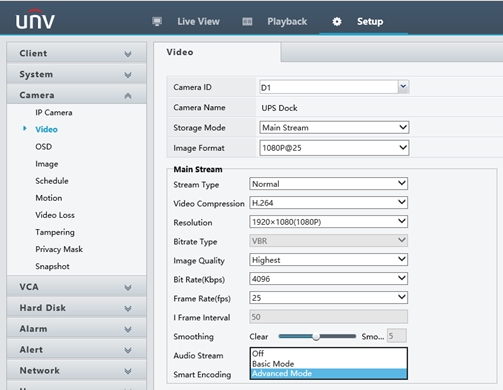Choose Off in the open list
Image resolution: width=503 pixels, height=390 pixels.
[x=328, y=353]
